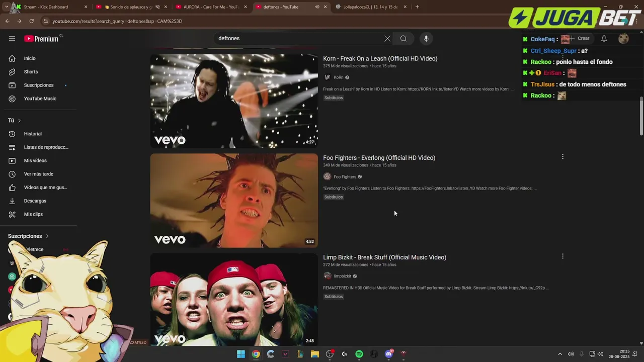Viewport: 644px width, 362px height.
Task: Click the Ver más tarde clock icon
Action: coord(12,174)
